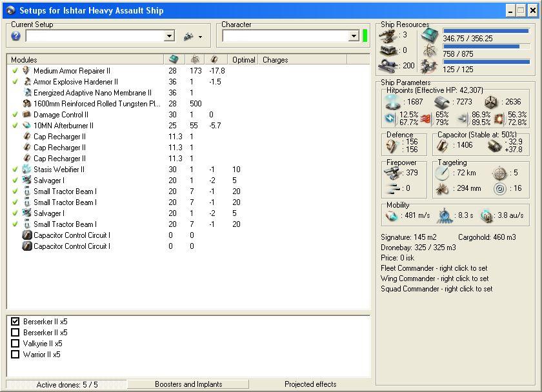The width and height of the screenshot is (542, 392).
Task: Select the Armor Explosive Hardener II icon
Action: pyautogui.click(x=26, y=81)
